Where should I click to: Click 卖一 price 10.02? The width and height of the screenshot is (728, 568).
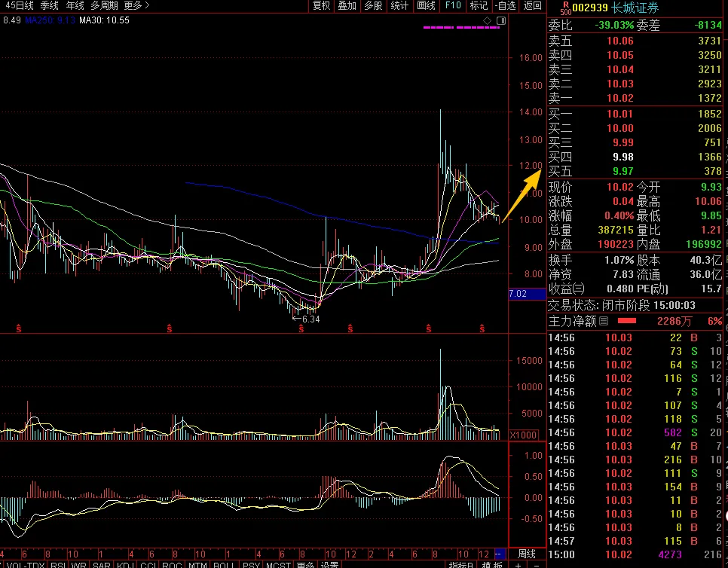[x=620, y=98]
